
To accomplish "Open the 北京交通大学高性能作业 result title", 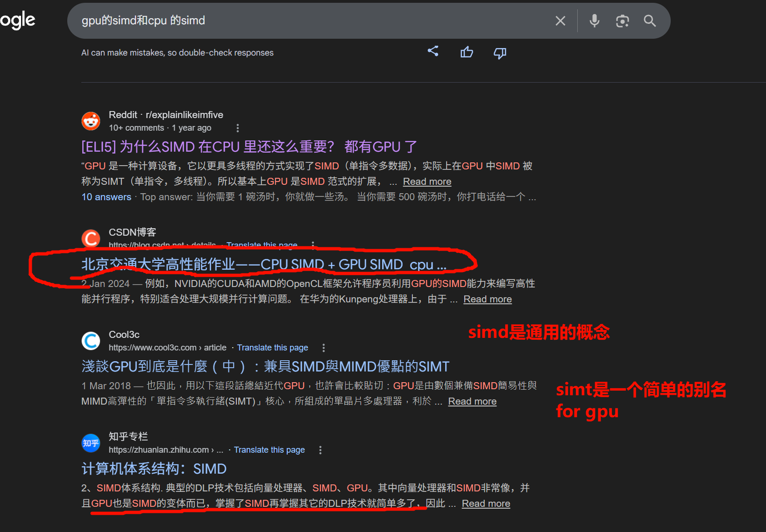I will (x=264, y=265).
